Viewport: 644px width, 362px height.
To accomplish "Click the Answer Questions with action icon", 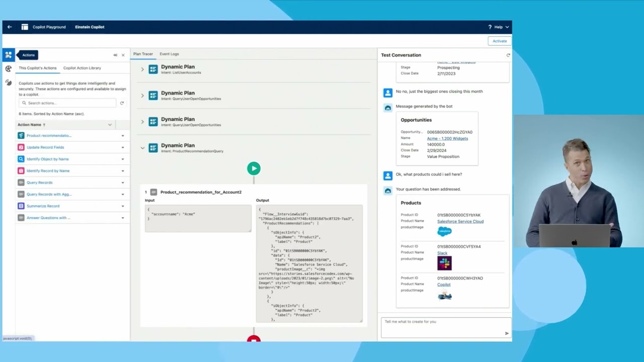I will [21, 218].
